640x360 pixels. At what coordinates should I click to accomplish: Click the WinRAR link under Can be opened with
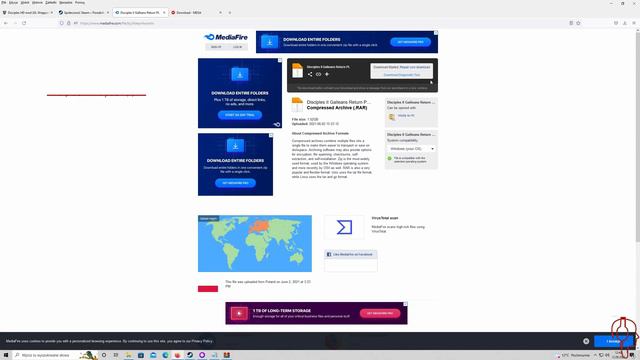point(406,116)
